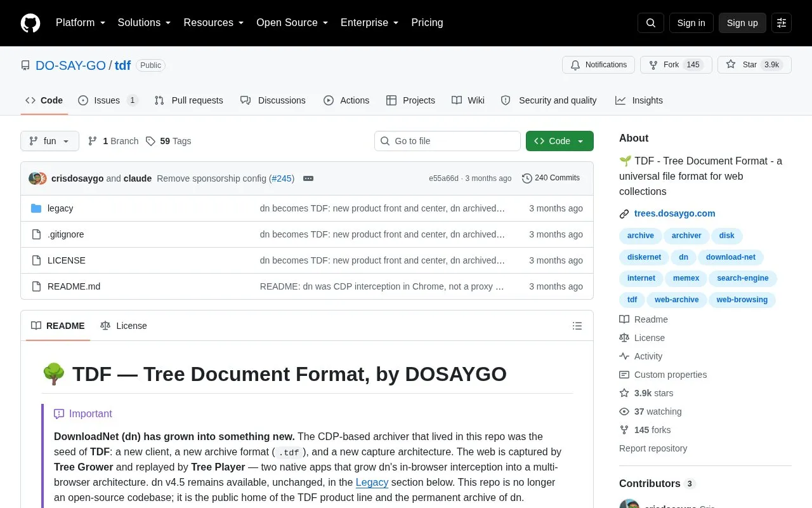
Task: Open the fun branch selector dropdown
Action: tap(49, 141)
